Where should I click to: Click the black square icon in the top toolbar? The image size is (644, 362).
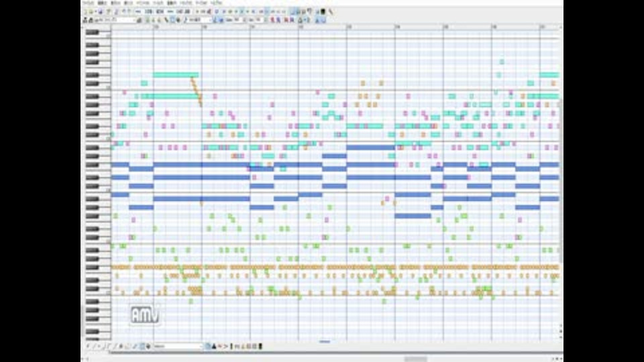(x=323, y=11)
